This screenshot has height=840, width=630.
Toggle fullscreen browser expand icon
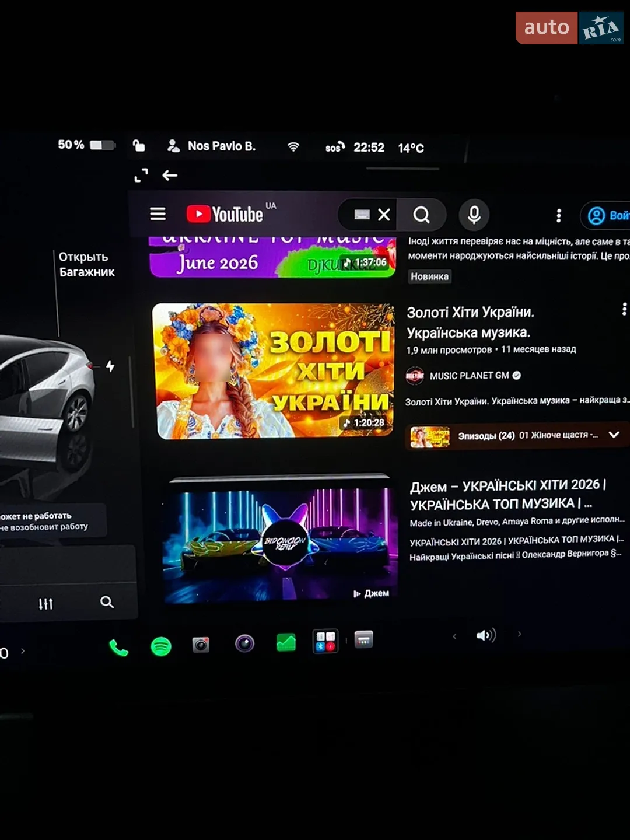[x=141, y=175]
